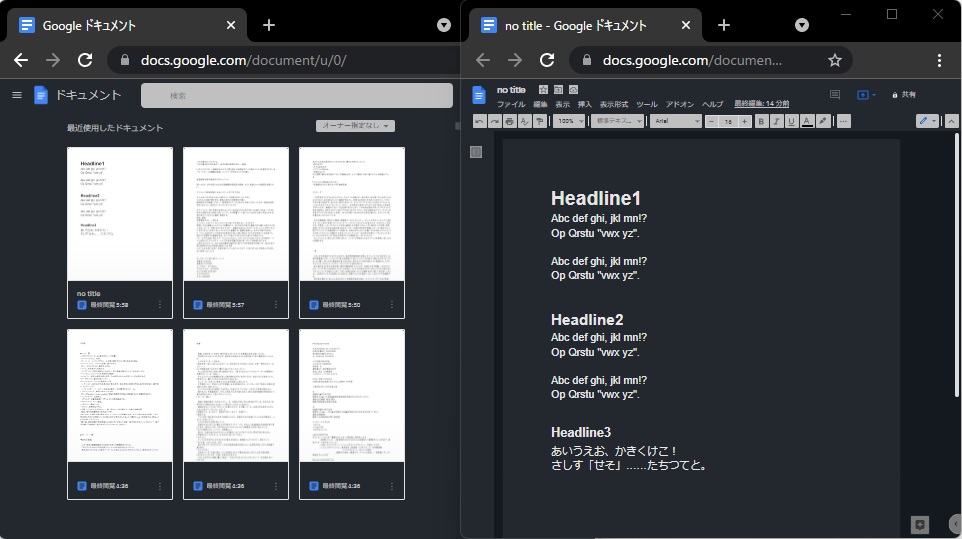
Task: Toggle underline formatting
Action: coord(791,121)
